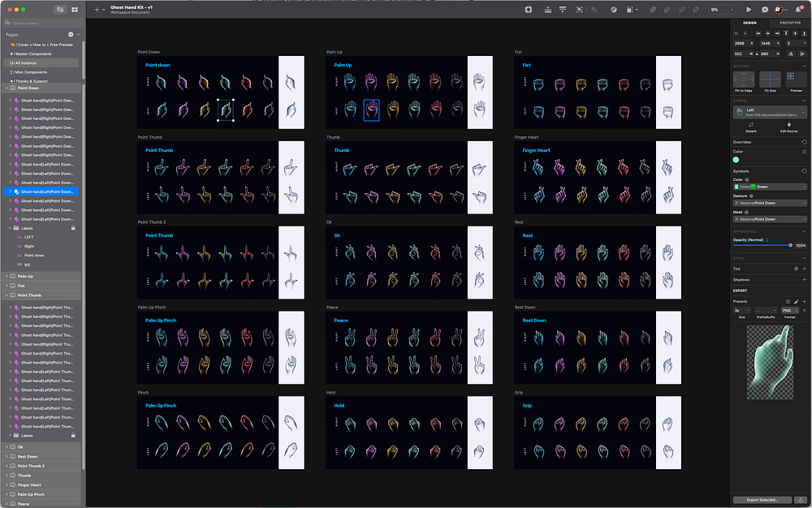Open the Cover + How to + Free Preview page

(x=42, y=45)
